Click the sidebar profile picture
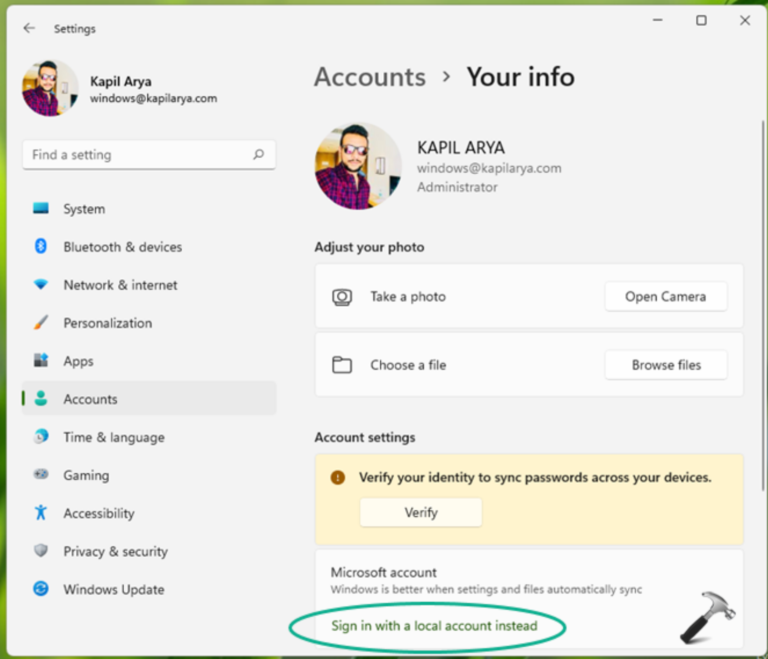 tap(50, 88)
